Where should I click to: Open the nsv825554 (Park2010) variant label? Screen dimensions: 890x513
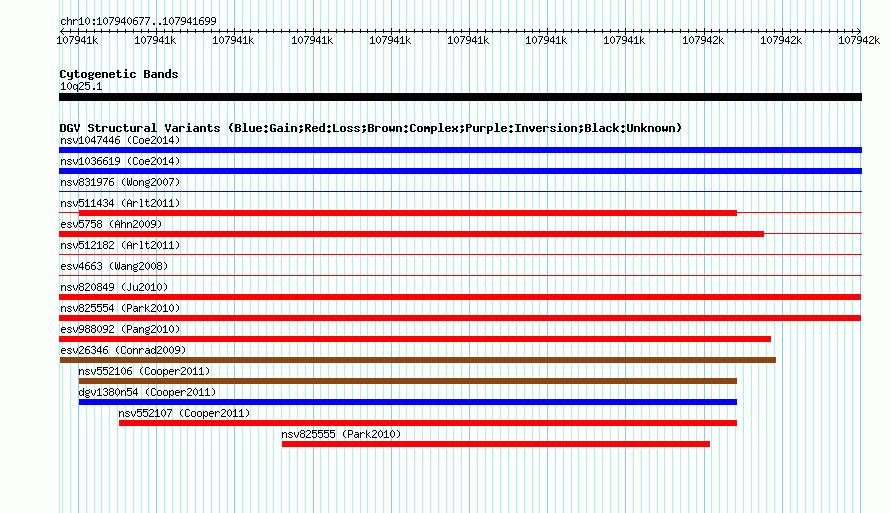pos(120,308)
